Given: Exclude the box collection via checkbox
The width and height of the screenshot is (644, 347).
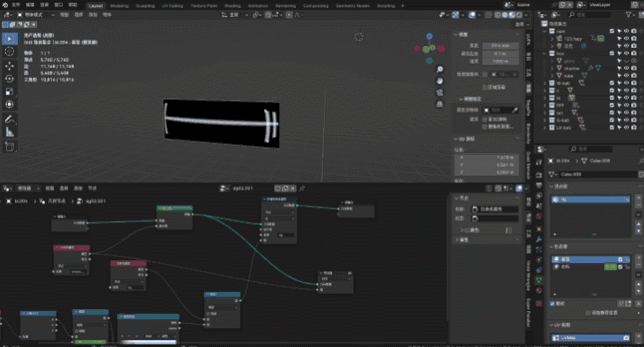Looking at the screenshot, I should [612, 54].
